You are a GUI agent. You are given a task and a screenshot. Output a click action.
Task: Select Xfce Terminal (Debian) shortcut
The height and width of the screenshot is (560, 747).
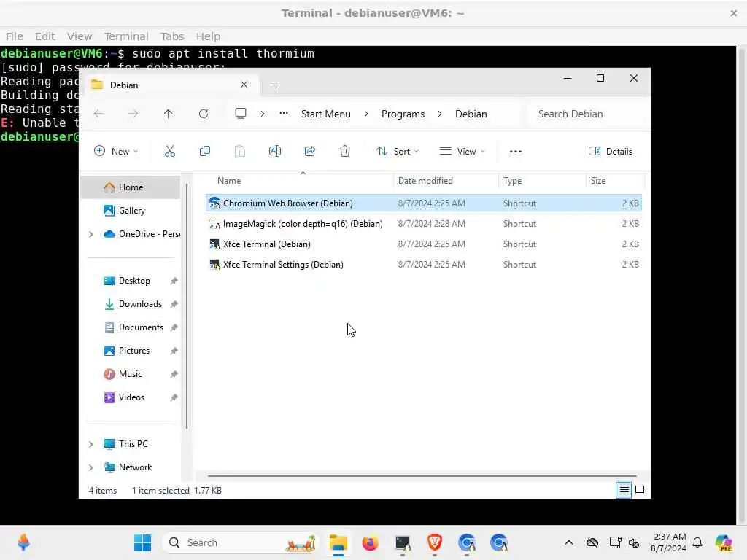(x=424, y=244)
